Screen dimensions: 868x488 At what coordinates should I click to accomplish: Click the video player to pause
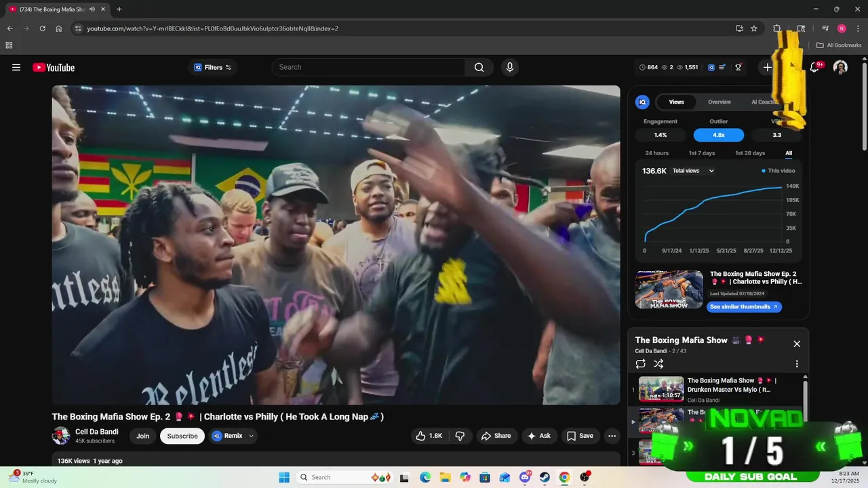tap(336, 245)
